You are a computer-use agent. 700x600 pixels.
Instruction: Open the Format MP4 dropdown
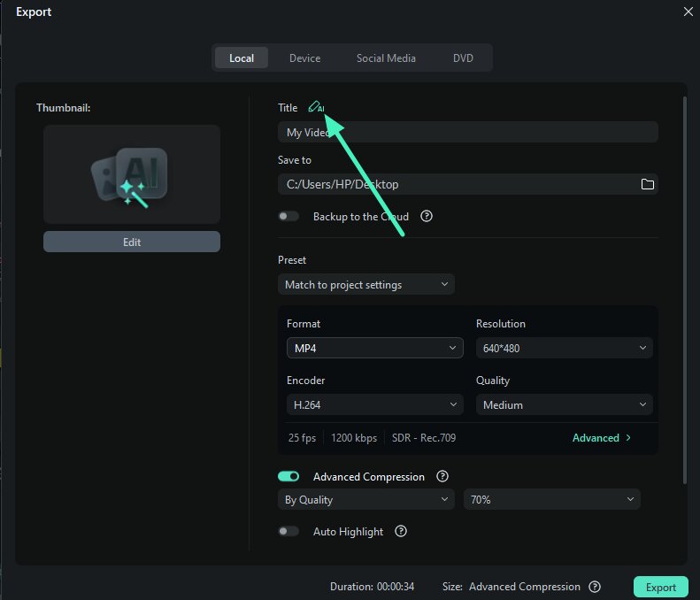(x=375, y=348)
